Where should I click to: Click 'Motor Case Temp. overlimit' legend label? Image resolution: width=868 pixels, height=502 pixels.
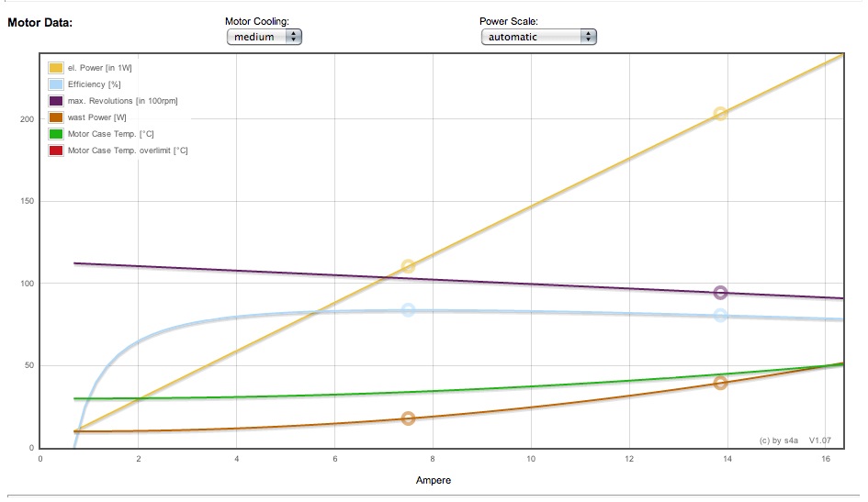128,151
